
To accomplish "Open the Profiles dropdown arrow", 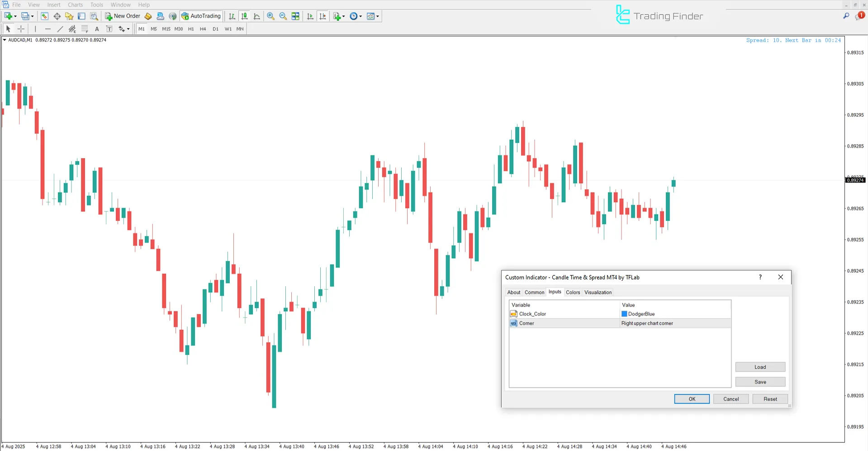I will coord(32,16).
